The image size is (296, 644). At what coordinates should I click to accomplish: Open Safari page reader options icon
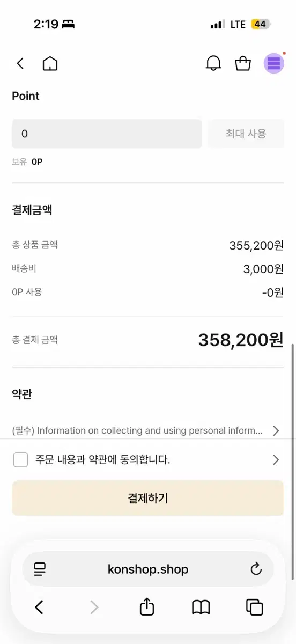tap(40, 569)
